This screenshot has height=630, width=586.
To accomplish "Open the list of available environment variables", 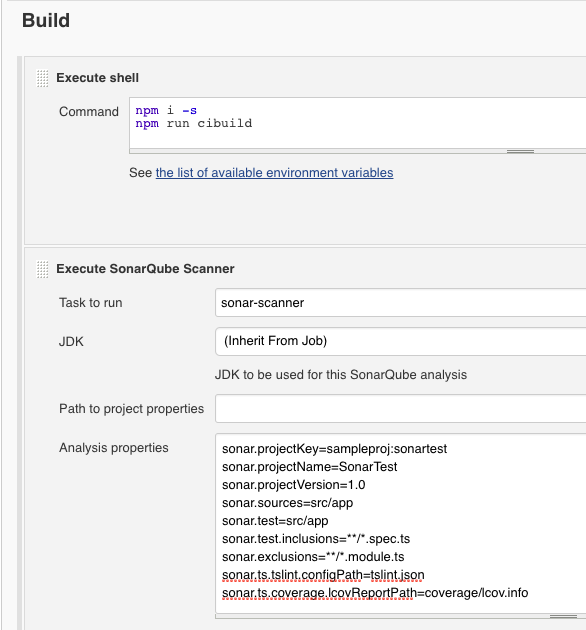I will [275, 173].
